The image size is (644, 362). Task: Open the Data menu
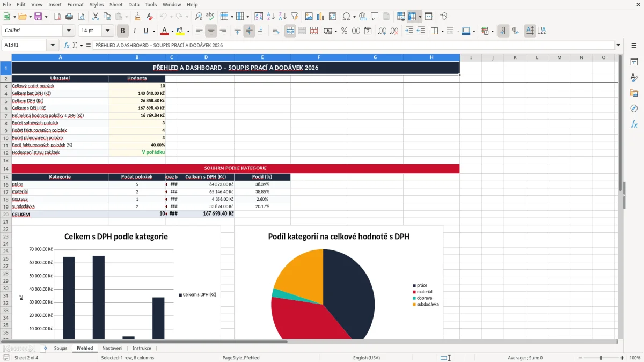[134, 4]
